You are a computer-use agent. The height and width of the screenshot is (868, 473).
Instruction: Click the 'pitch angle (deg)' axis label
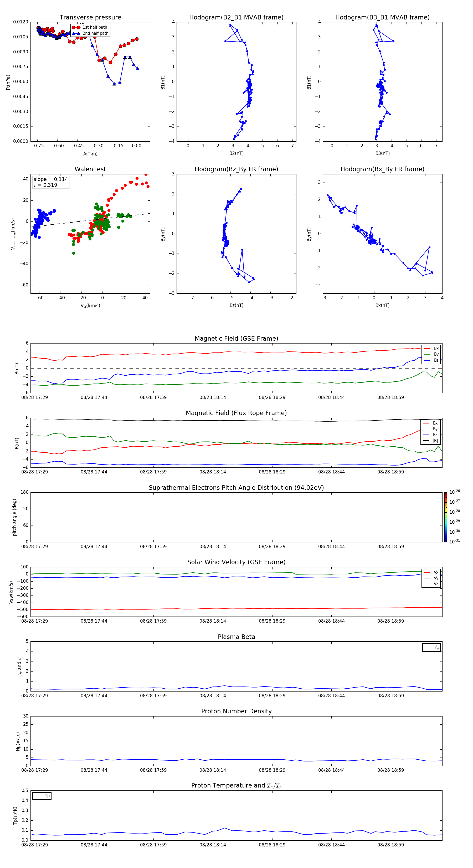tap(15, 517)
